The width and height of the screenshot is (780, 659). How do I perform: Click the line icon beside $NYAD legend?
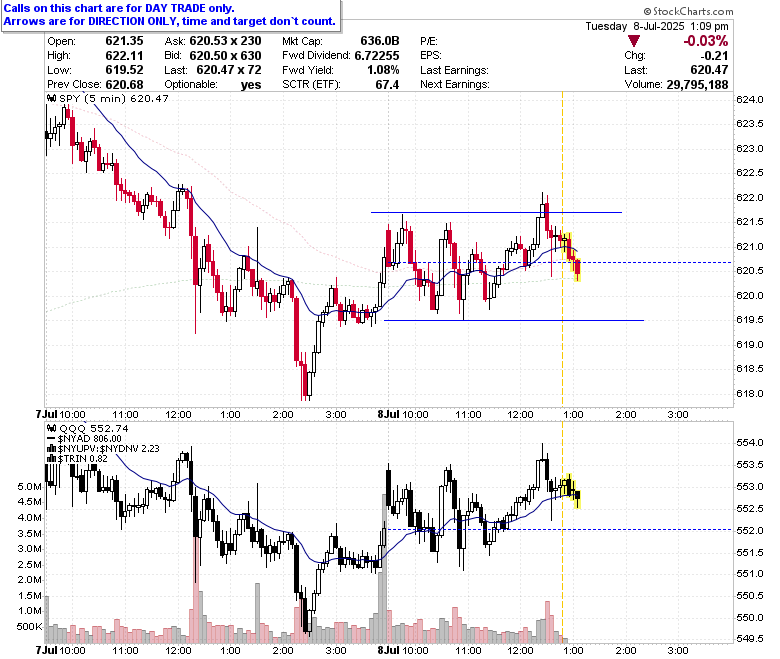(52, 439)
